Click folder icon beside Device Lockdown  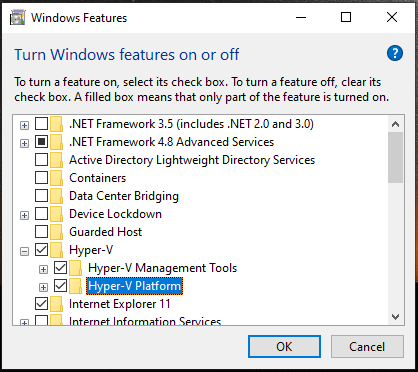click(x=57, y=214)
